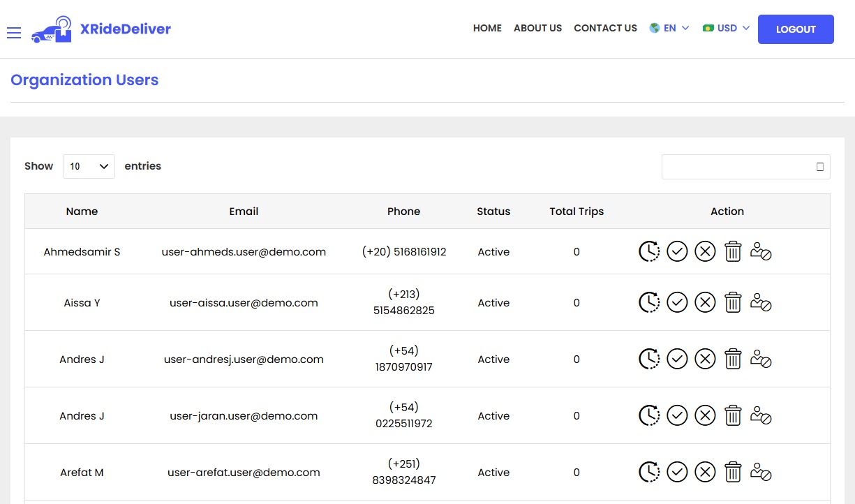Open the ABOUT US page
The height and width of the screenshot is (504, 855).
pos(537,29)
